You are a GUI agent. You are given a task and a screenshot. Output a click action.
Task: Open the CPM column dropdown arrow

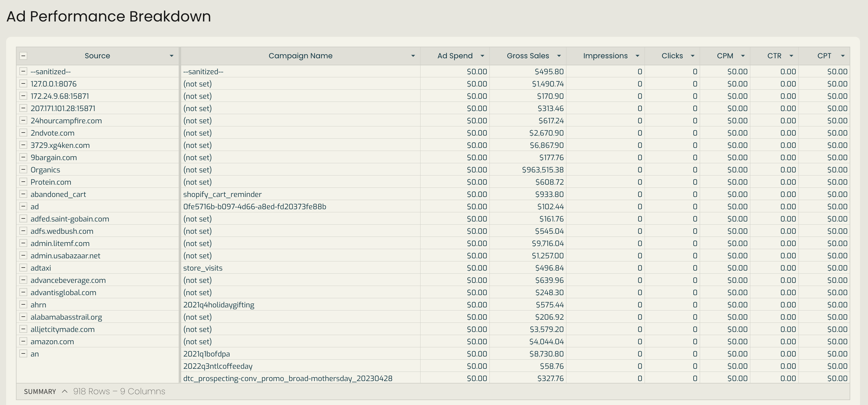(x=743, y=56)
